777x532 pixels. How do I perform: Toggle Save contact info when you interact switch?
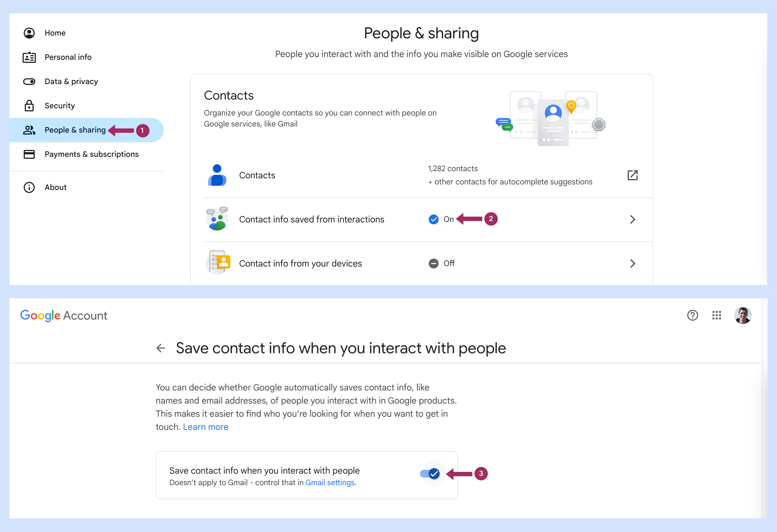(x=430, y=474)
